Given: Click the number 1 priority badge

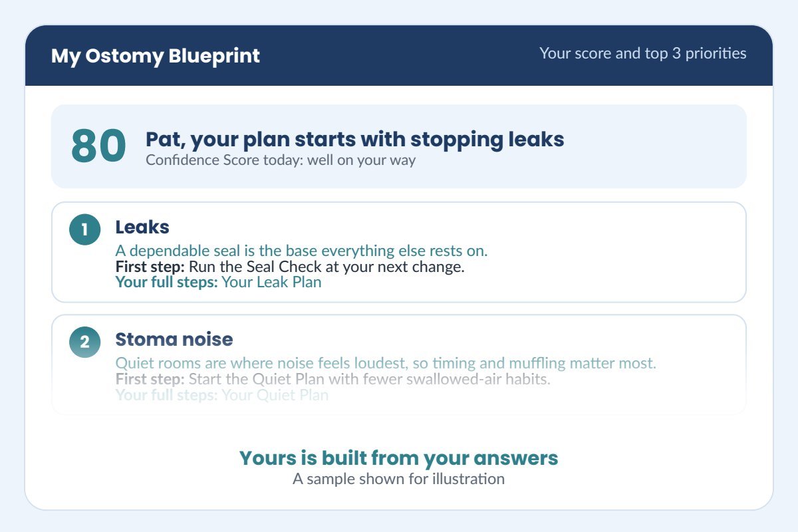Looking at the screenshot, I should [84, 229].
